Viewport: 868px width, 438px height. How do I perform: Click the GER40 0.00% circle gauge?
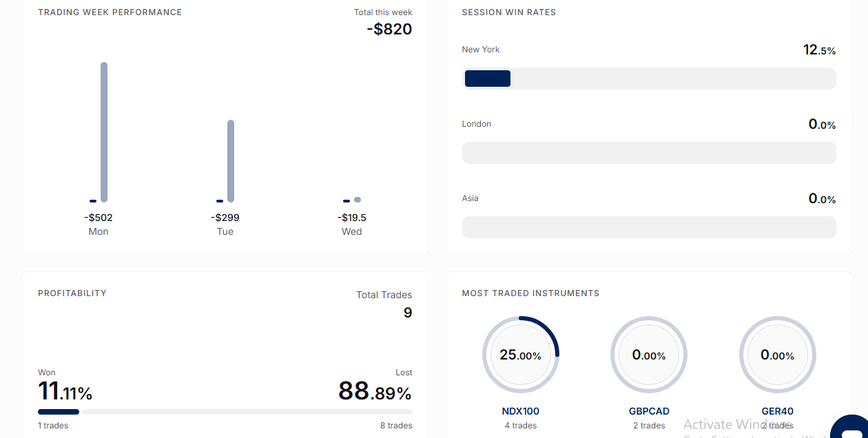(x=778, y=355)
